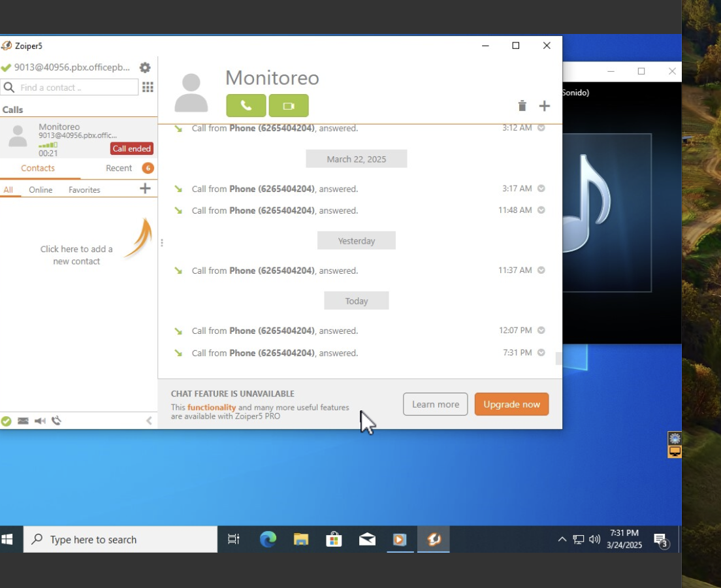Collapse sidebar with left chevron
721x588 pixels.
149,421
